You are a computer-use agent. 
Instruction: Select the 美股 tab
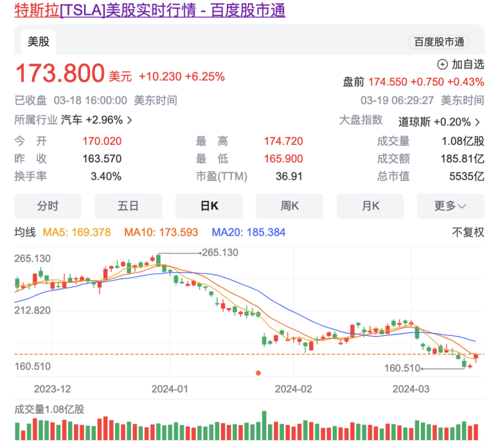tap(39, 42)
